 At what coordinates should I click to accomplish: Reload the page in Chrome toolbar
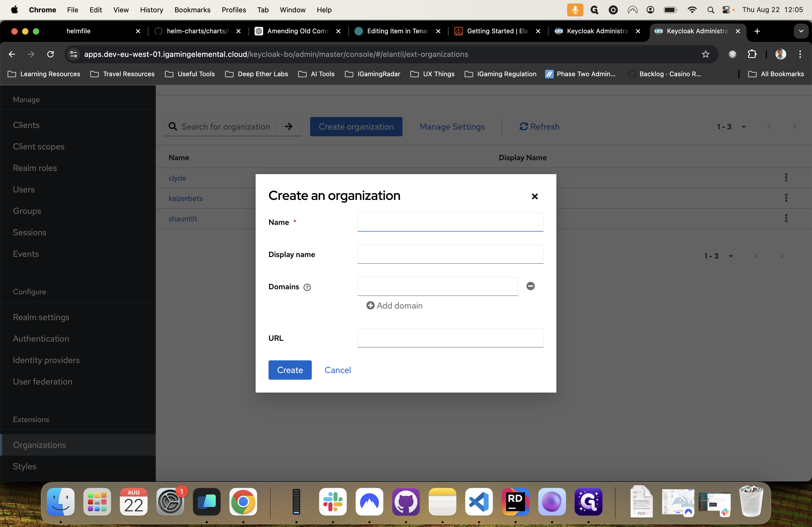pyautogui.click(x=50, y=54)
